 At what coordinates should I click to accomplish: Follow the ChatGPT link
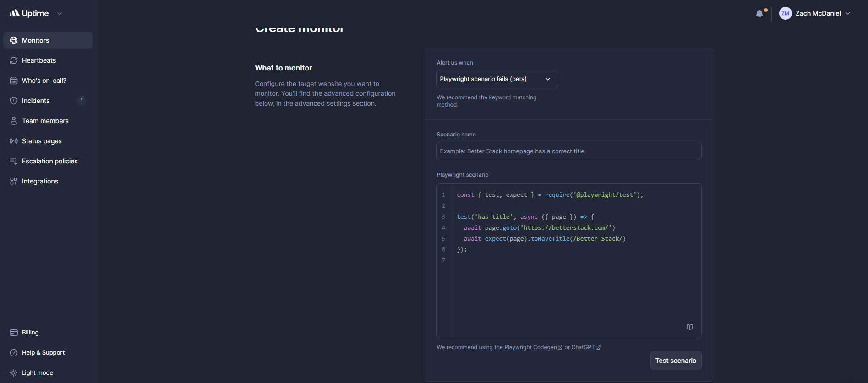[583, 347]
